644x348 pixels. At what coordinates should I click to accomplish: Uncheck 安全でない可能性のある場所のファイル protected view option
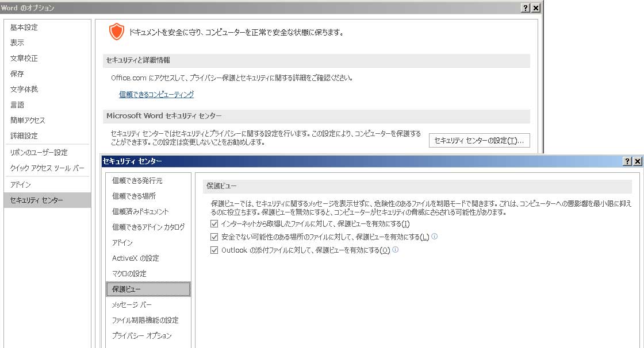[214, 237]
